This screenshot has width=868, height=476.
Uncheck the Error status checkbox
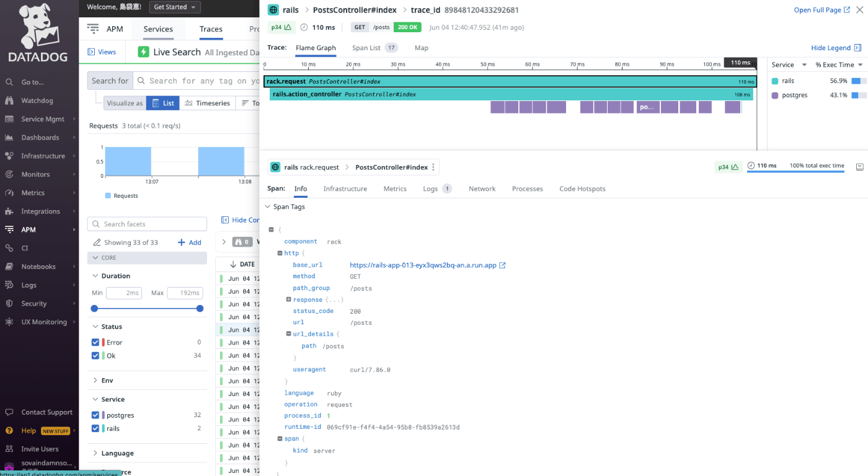(95, 342)
